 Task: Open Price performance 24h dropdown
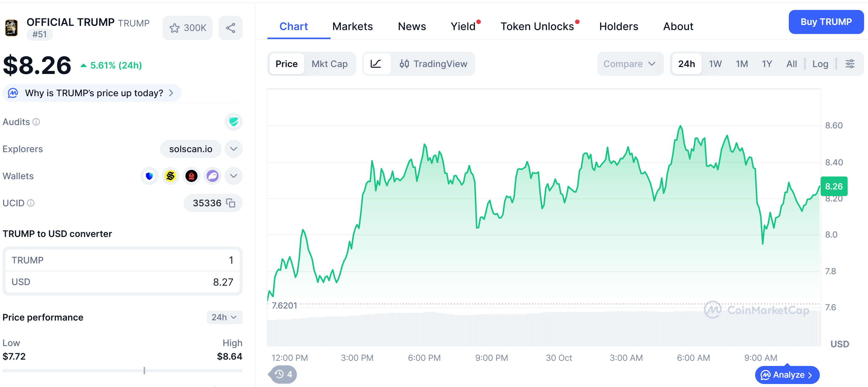click(x=224, y=317)
